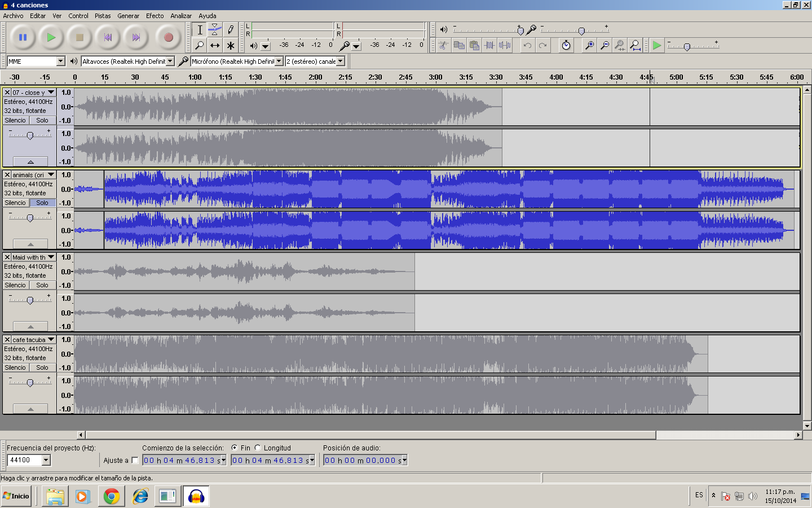Select the Multi-tool asterisk icon
Screen dimensions: 812x508
click(x=230, y=45)
